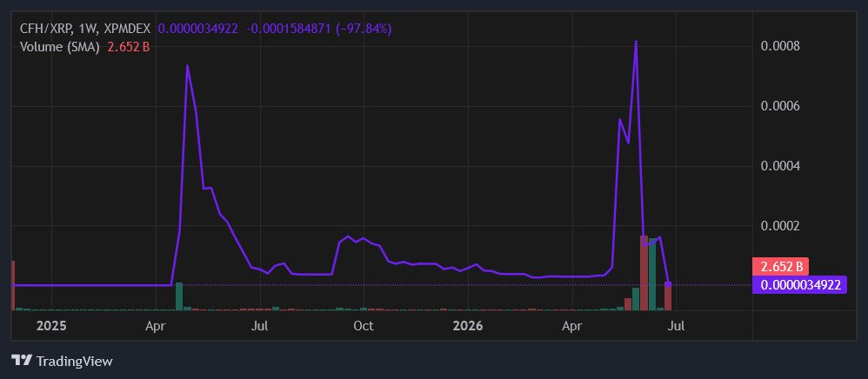Click the CFH/XRP, 1W, XPMDEX symbol title
Viewport: 868px width, 379px height.
(x=85, y=29)
